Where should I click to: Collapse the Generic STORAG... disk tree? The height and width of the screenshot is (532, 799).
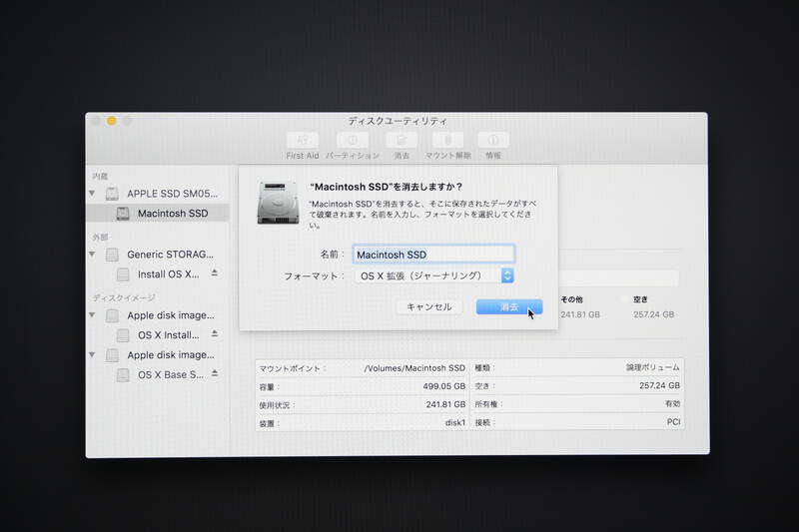(93, 255)
